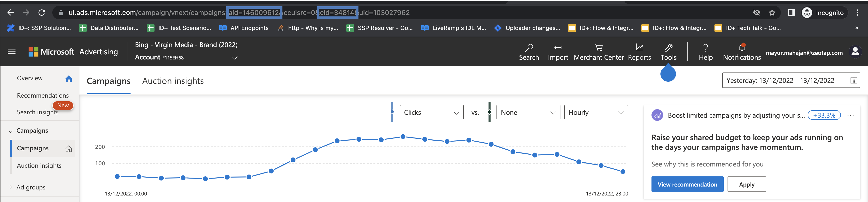Open Reports from the top bar

click(x=639, y=52)
